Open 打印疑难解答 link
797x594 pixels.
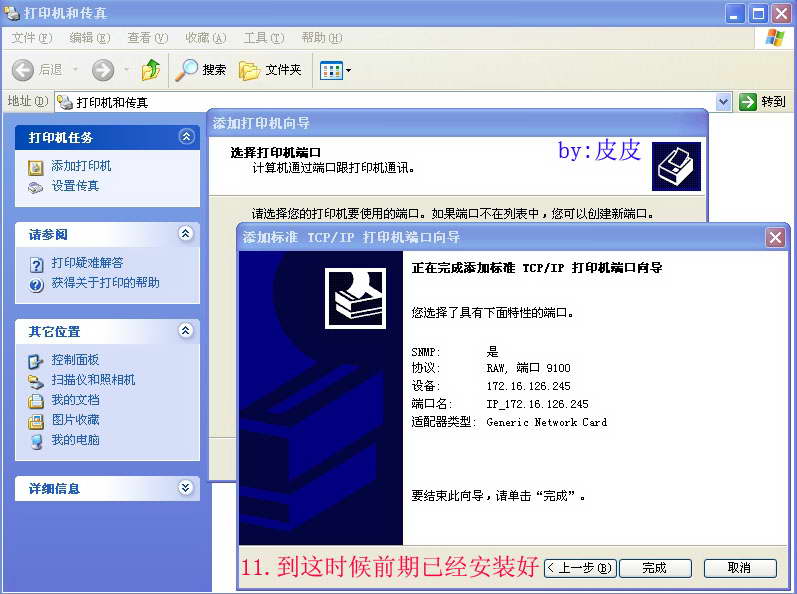[87, 263]
